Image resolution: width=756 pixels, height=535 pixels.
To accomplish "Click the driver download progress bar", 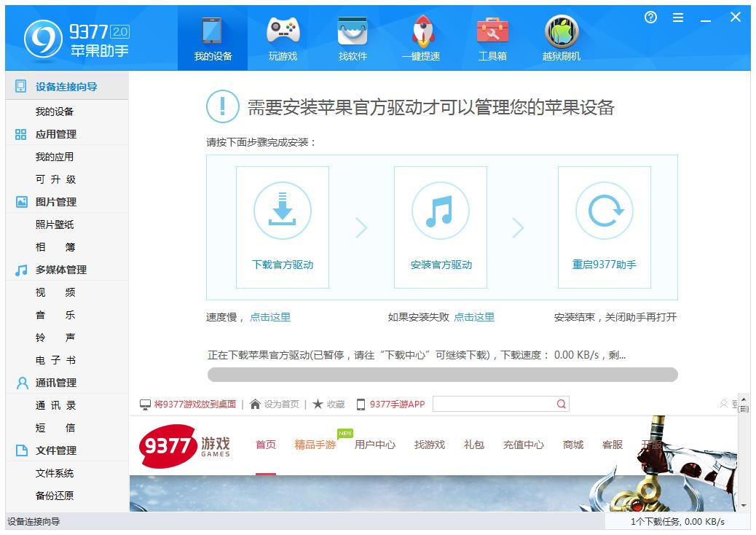I will click(x=442, y=375).
